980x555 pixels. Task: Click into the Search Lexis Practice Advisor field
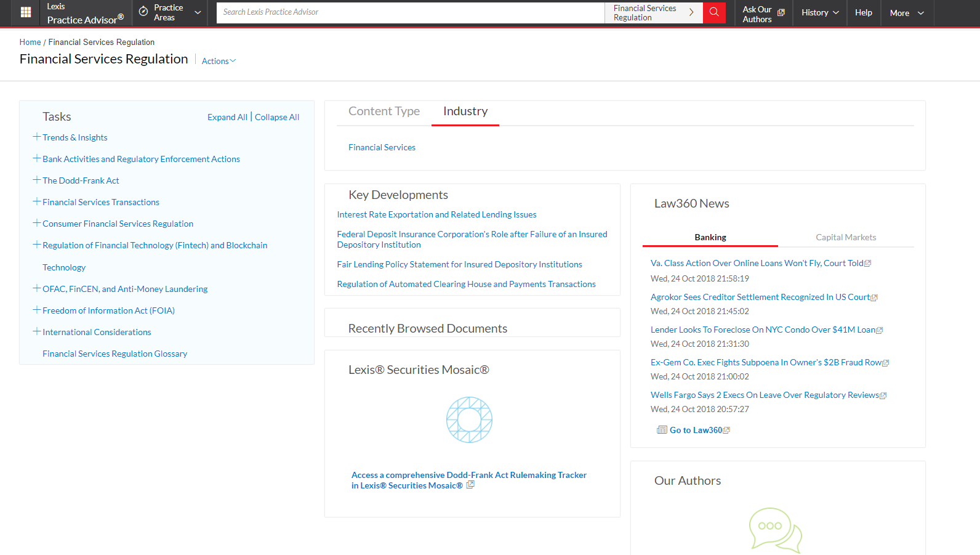click(x=411, y=12)
